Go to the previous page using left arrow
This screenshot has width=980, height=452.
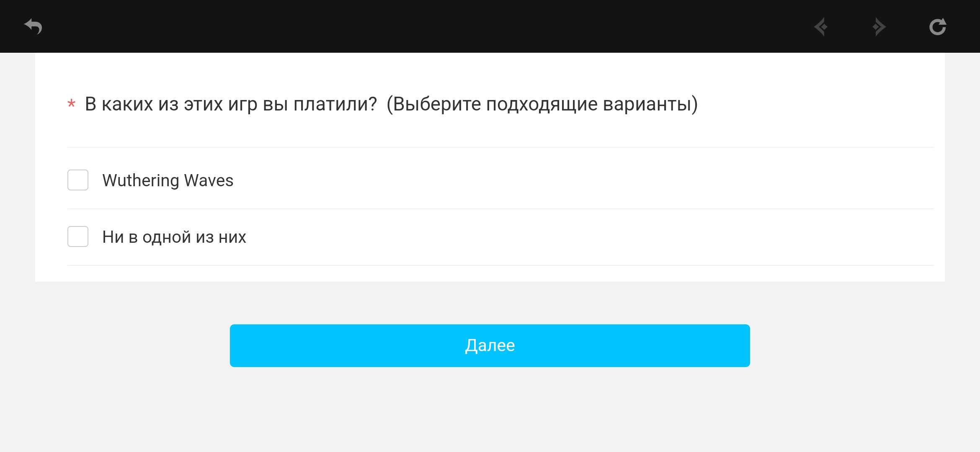click(820, 27)
